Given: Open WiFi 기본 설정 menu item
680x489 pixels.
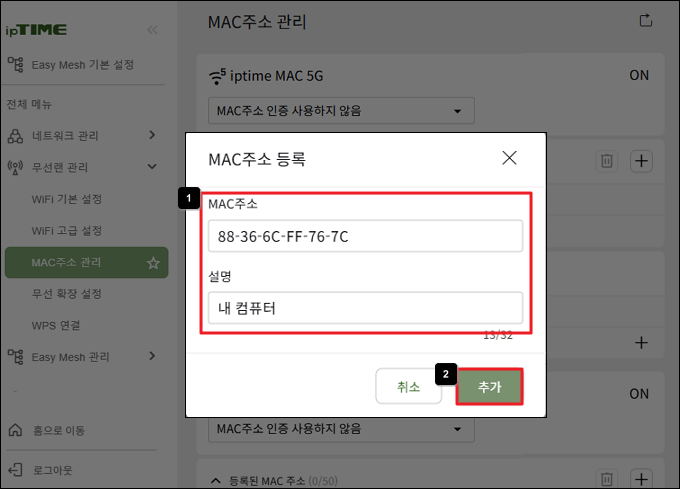Looking at the screenshot, I should pos(67,199).
